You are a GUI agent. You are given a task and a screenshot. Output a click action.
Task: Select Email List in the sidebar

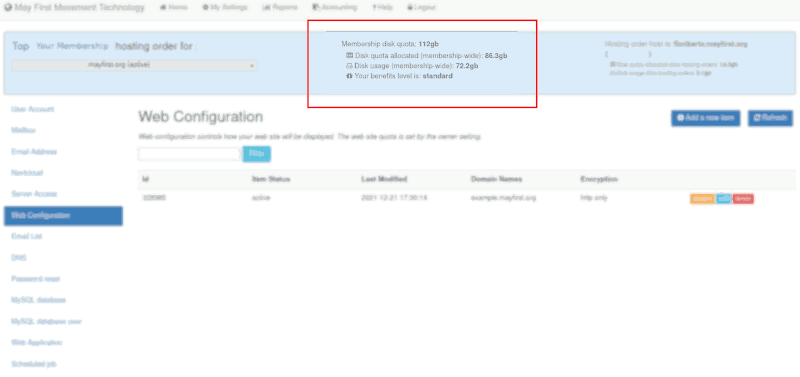coord(27,237)
